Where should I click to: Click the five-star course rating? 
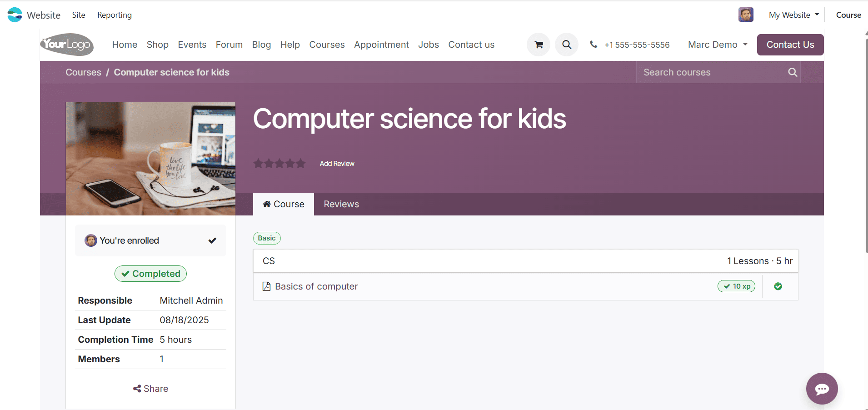279,163
